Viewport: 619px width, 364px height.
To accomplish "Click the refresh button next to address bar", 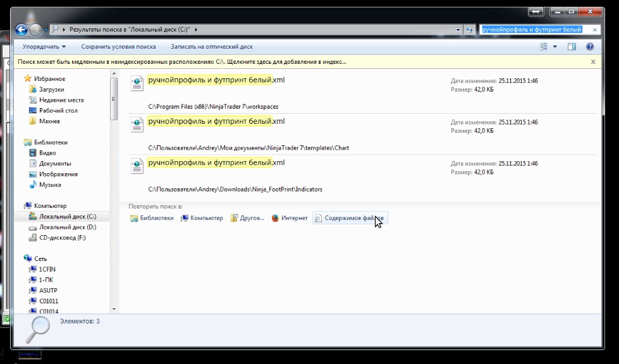I will [x=469, y=30].
